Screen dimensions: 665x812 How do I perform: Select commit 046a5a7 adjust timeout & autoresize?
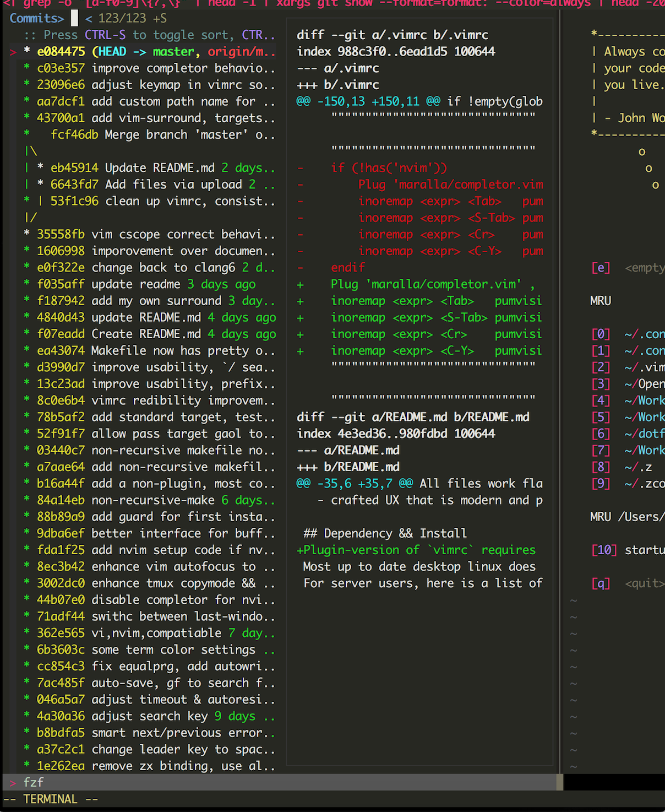[x=149, y=700]
